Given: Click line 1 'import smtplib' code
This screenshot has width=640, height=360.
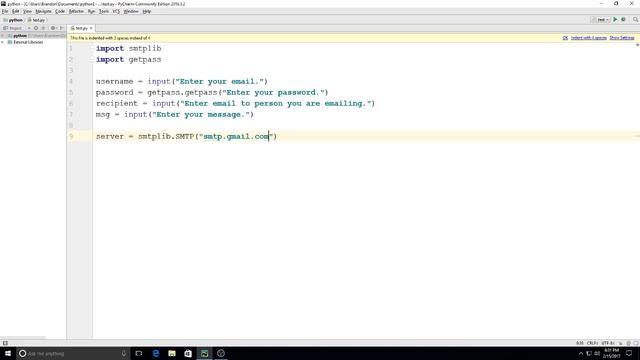Looking at the screenshot, I should coord(129,48).
